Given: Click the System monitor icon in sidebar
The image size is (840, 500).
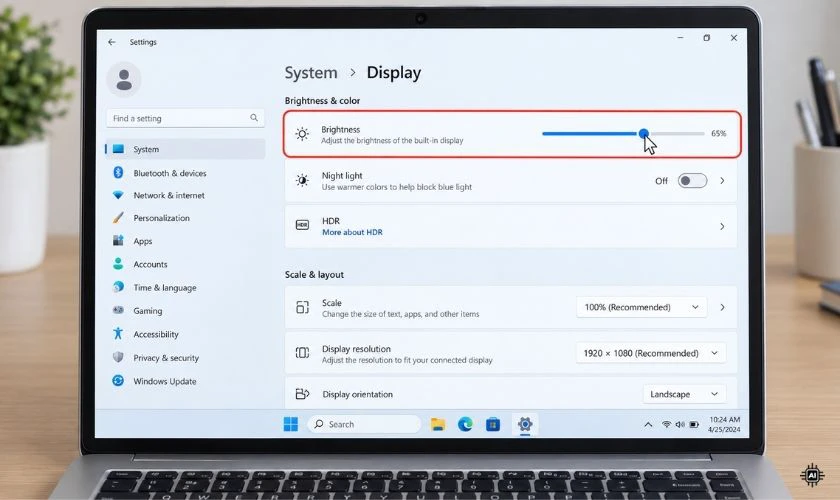Looking at the screenshot, I should pos(118,149).
